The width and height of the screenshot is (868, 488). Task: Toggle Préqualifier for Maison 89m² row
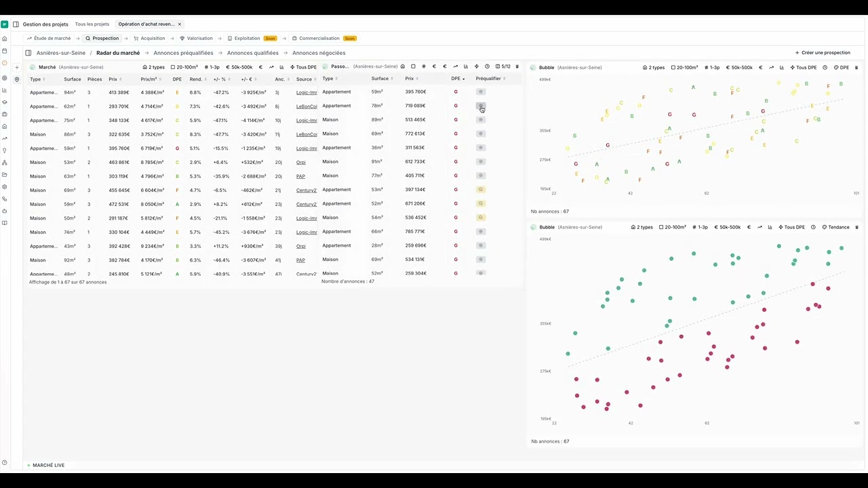point(481,120)
